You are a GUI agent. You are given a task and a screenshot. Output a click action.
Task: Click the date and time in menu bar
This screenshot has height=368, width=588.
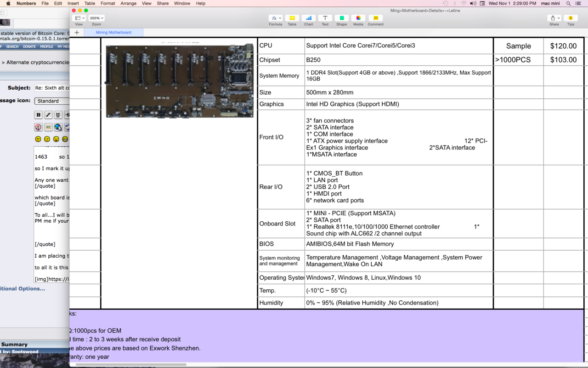tap(512, 3)
